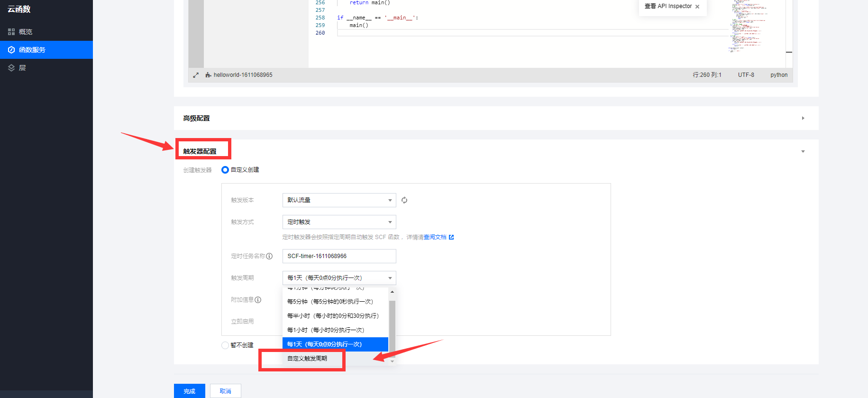This screenshot has width=868, height=398.
Task: Close the 查看 API Inspector popup
Action: pyautogui.click(x=697, y=7)
